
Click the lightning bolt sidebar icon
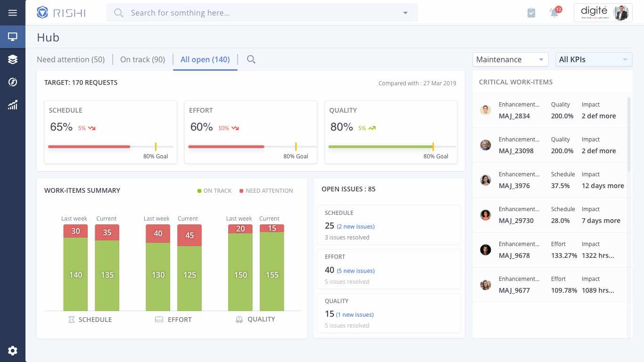point(13,82)
